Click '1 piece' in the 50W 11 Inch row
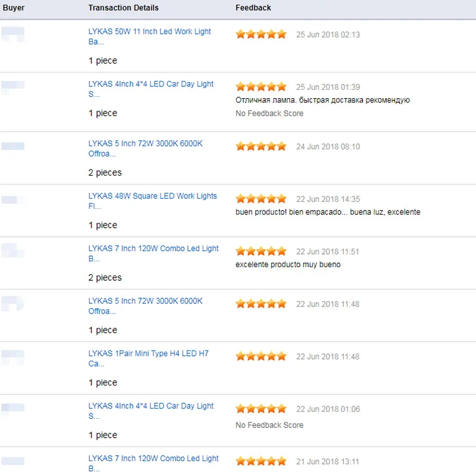Viewport: 476px width, 476px height. coord(102,61)
